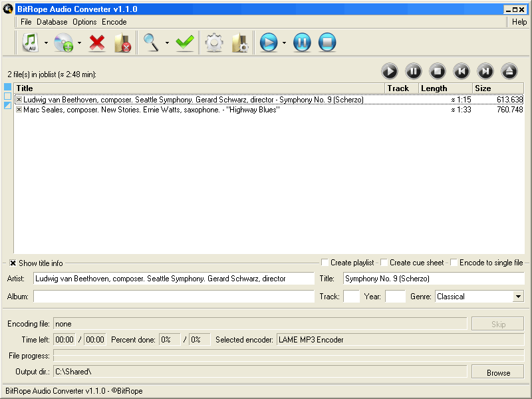
Task: Enable the Create playlist checkbox
Action: pos(325,263)
